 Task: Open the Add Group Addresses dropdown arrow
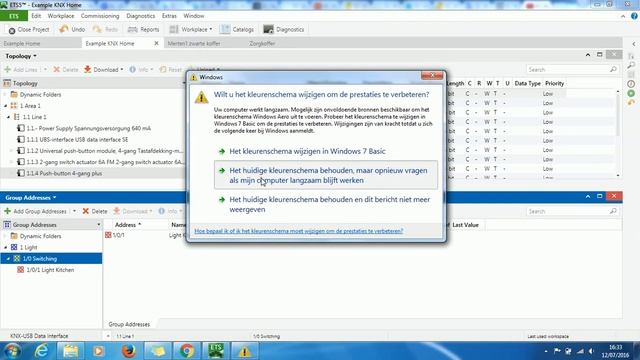pyautogui.click(x=74, y=211)
